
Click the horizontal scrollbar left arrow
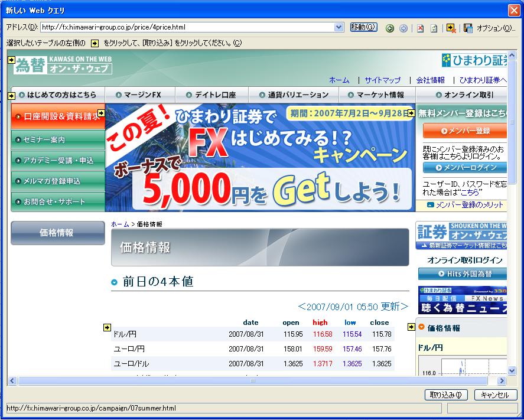[x=12, y=380]
